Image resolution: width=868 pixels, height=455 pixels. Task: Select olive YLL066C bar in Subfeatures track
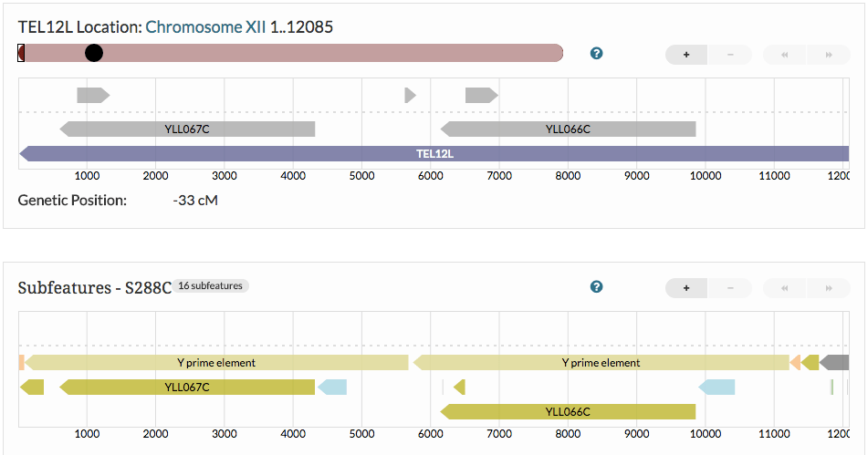pyautogui.click(x=568, y=412)
